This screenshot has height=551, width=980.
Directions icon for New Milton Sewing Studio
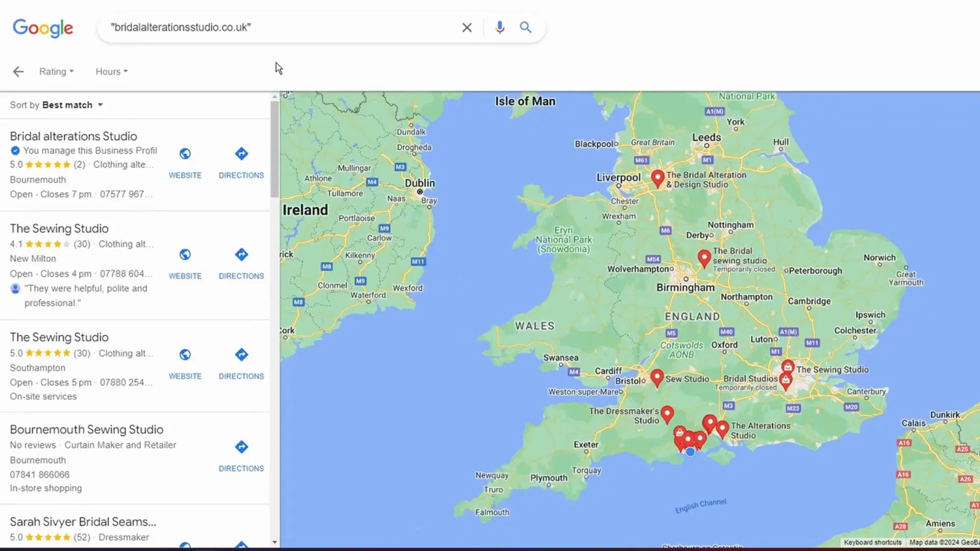pyautogui.click(x=241, y=255)
